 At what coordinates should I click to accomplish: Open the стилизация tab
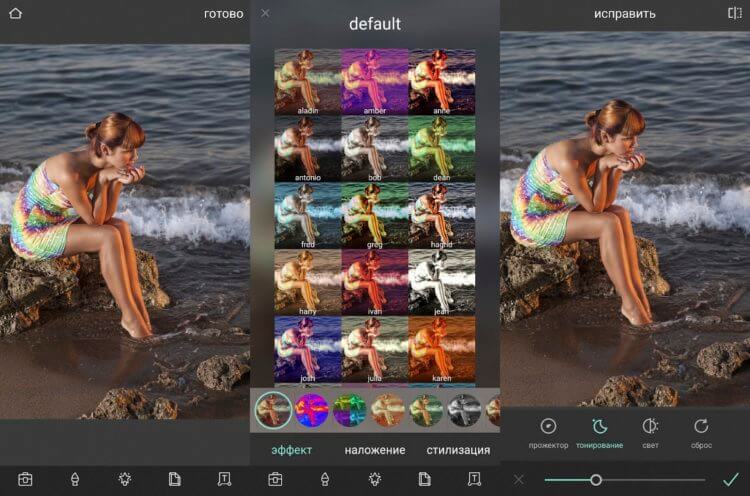(x=458, y=450)
